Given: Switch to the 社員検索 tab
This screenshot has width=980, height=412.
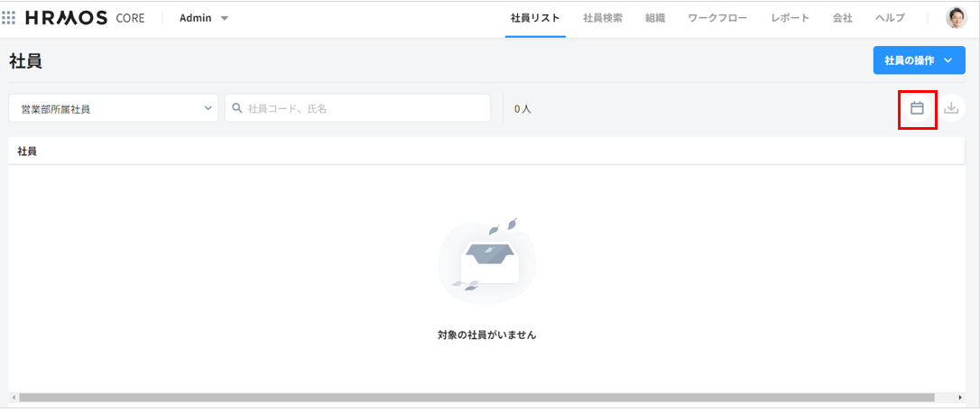Looking at the screenshot, I should click(602, 18).
